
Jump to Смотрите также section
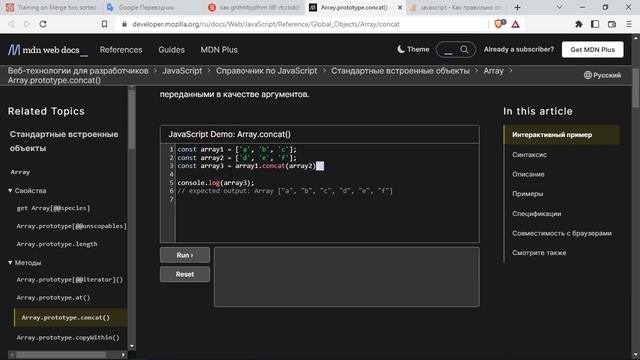(x=539, y=253)
